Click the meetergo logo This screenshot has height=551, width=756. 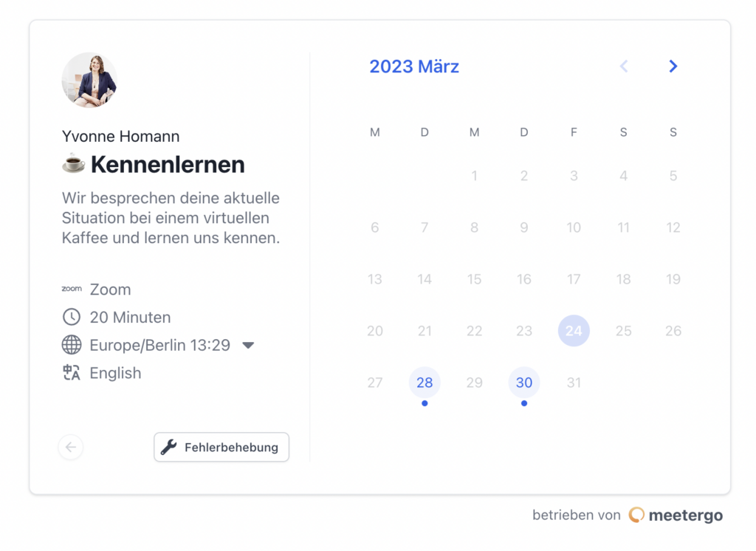click(637, 515)
